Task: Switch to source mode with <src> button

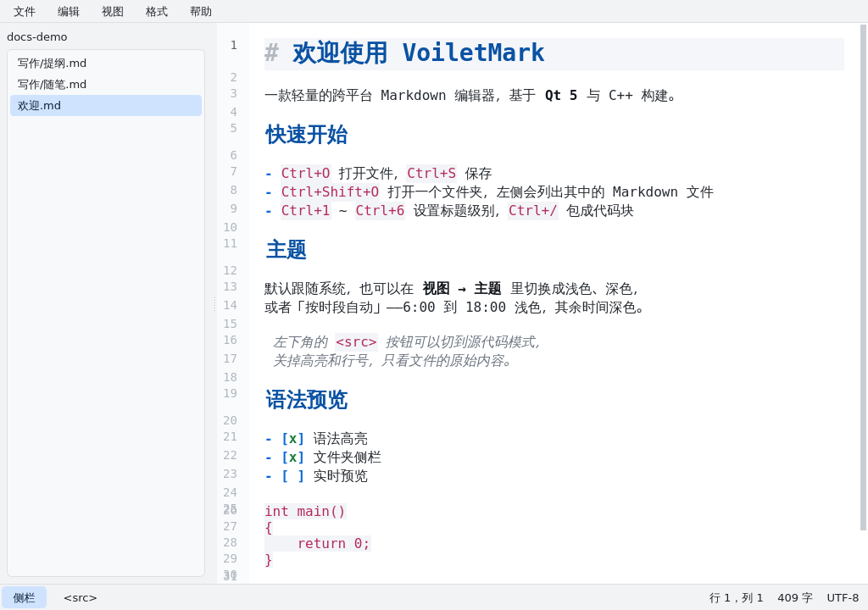Action: 81,598
